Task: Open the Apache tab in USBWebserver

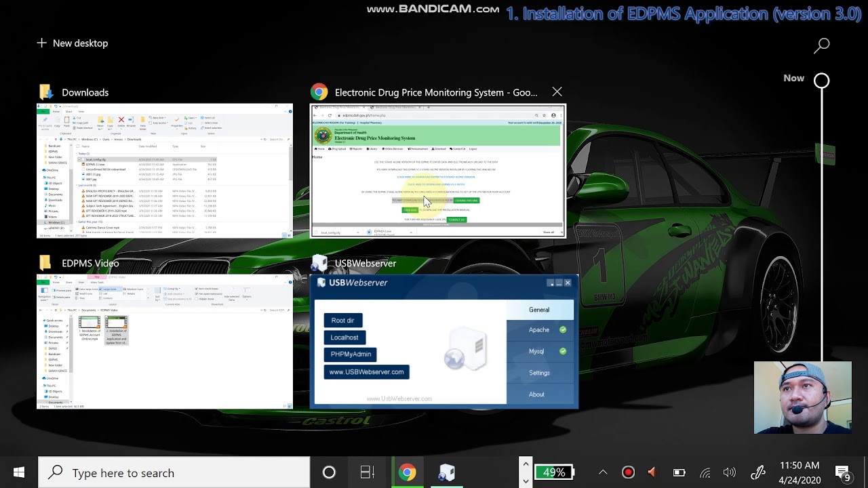Action: click(x=539, y=330)
